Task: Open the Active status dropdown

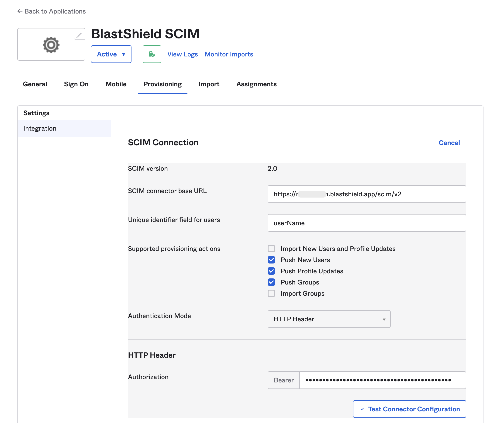Action: [x=111, y=54]
